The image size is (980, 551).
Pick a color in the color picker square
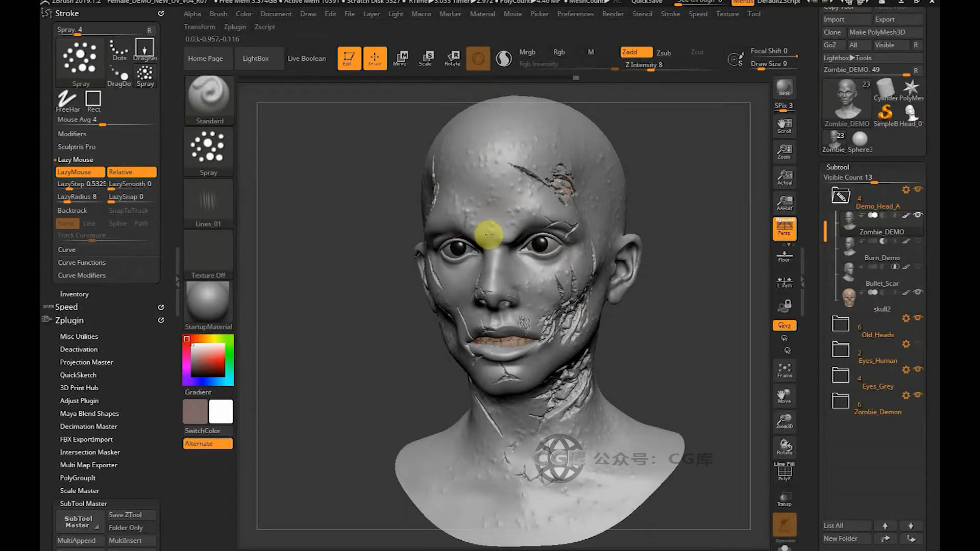click(208, 359)
